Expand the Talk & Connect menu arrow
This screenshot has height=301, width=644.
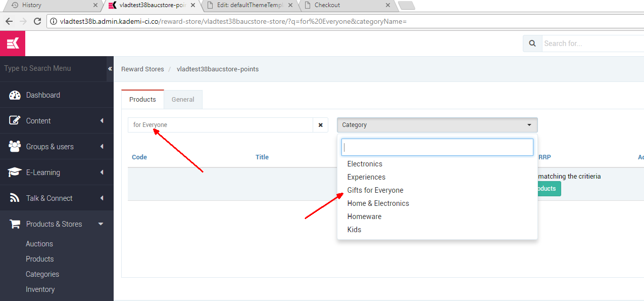[102, 198]
